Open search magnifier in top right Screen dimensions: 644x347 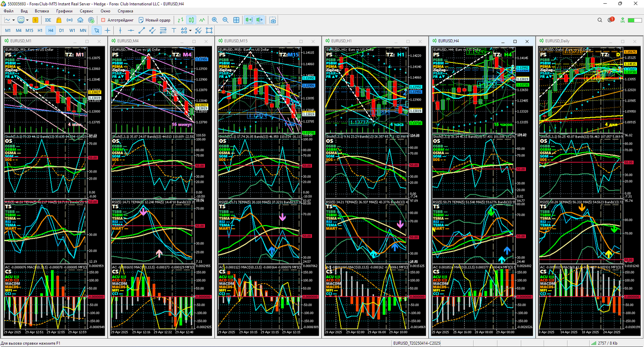[601, 20]
